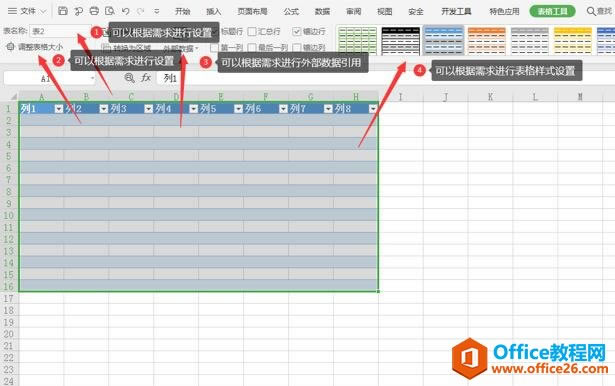
Task: Expand the Name Box dropdown arrow
Action: click(x=93, y=78)
